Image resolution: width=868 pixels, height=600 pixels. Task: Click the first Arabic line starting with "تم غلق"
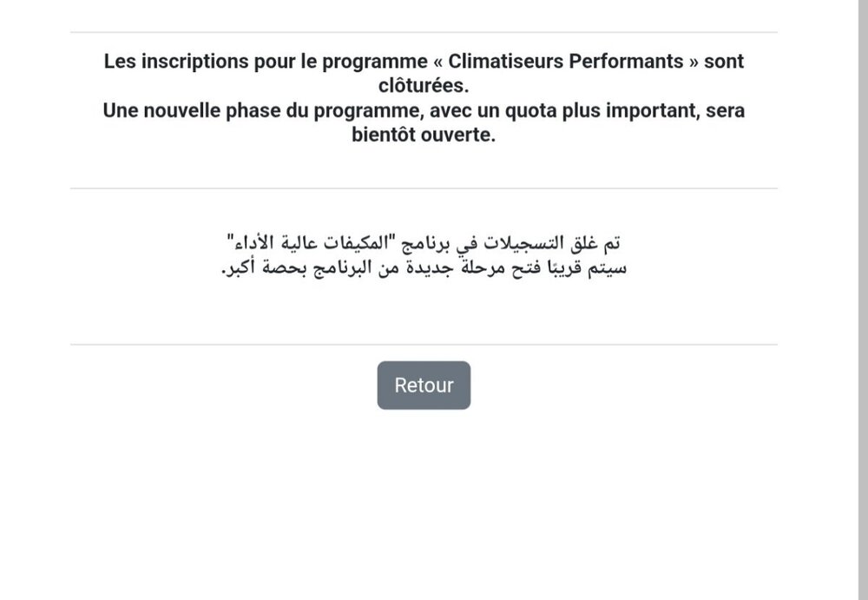[x=424, y=242]
